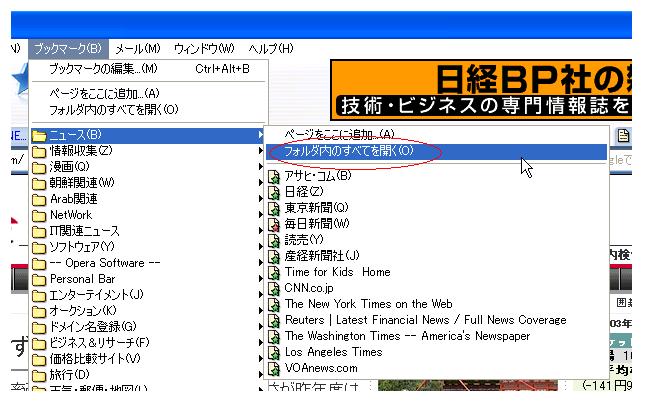Expand the ソフトウェア(Y) submenu arrow
The width and height of the screenshot is (647, 403).
click(x=260, y=247)
